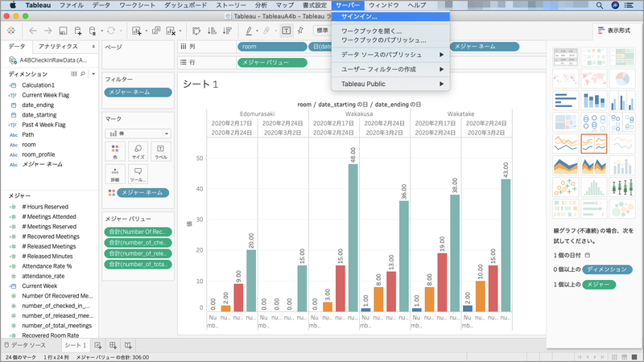Click the refresh data icon
This screenshot has height=362, width=644.
111,31
